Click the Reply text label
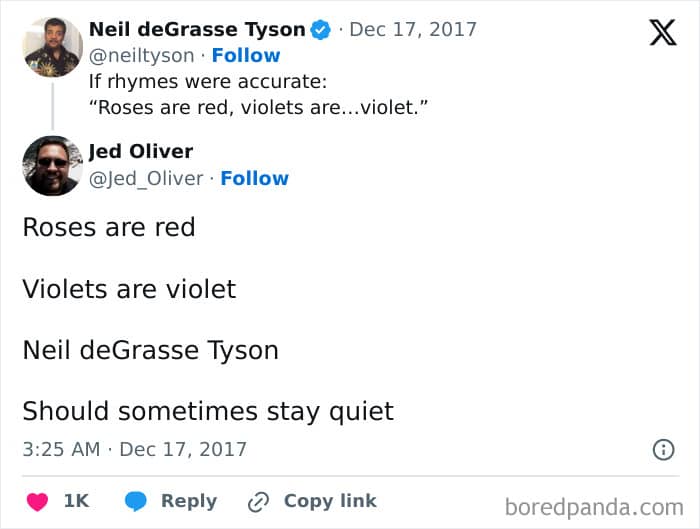Image resolution: width=700 pixels, height=529 pixels. click(x=189, y=501)
